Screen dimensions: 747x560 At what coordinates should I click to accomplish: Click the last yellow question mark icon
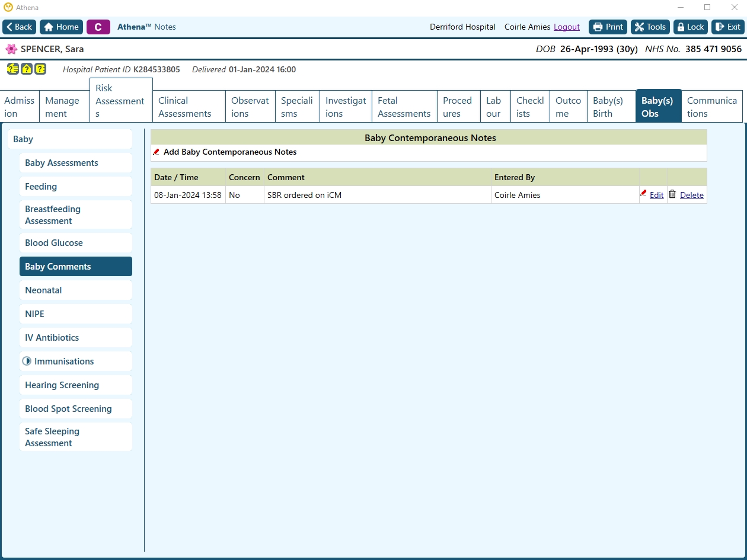40,69
